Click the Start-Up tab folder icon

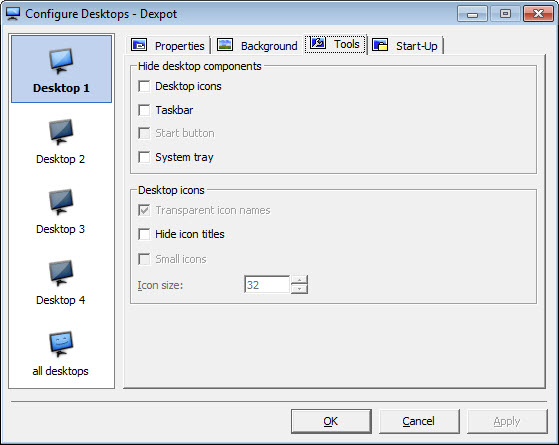[x=380, y=45]
